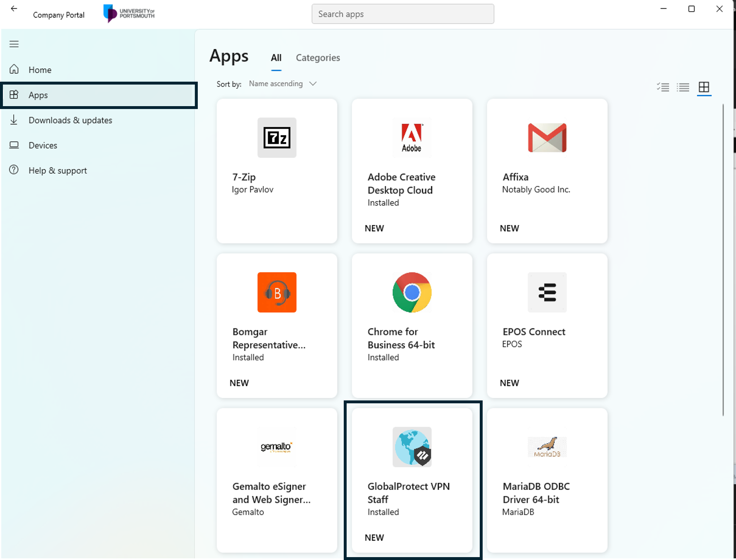The width and height of the screenshot is (736, 560).
Task: Click the Apps page heading
Action: click(x=229, y=56)
